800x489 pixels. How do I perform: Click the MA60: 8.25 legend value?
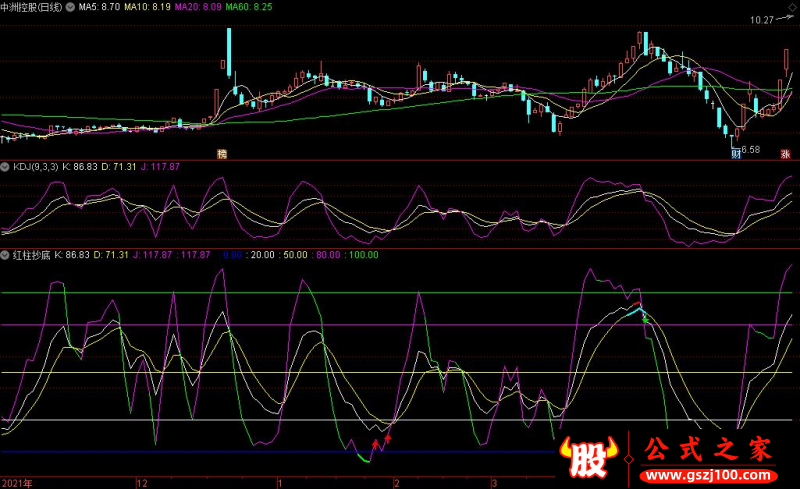pyautogui.click(x=249, y=7)
